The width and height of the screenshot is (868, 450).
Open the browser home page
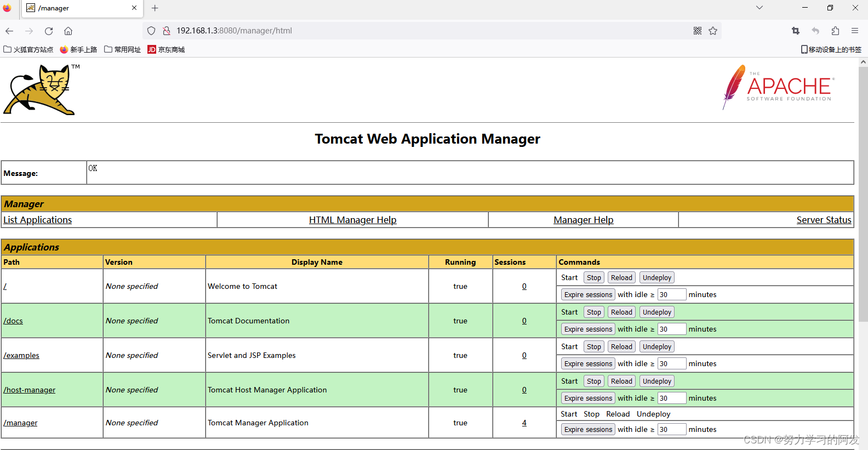(x=68, y=31)
